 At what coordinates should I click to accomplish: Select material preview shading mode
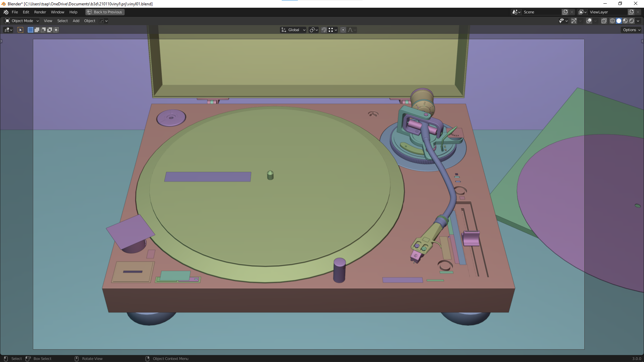[x=625, y=21]
